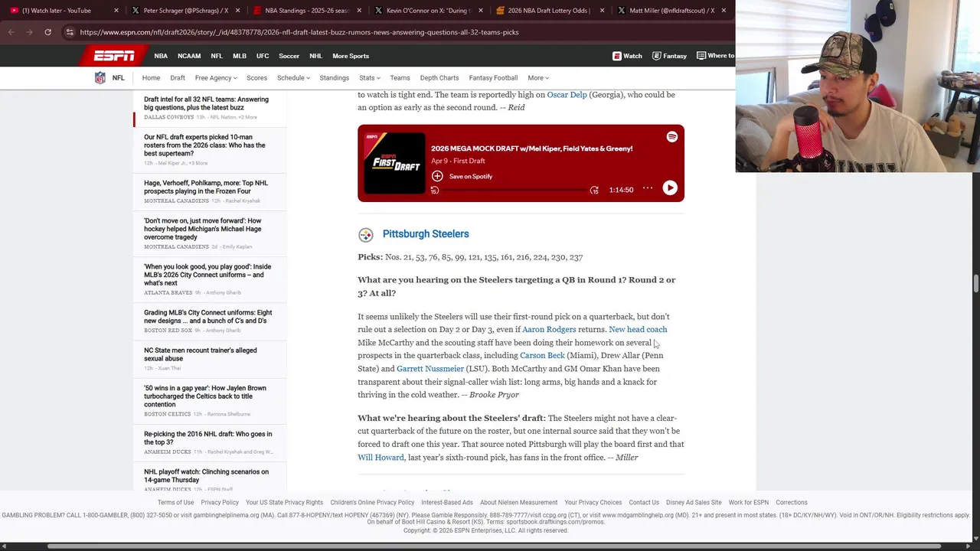
Task: Expand the Schedule dropdown menu
Action: (x=293, y=78)
